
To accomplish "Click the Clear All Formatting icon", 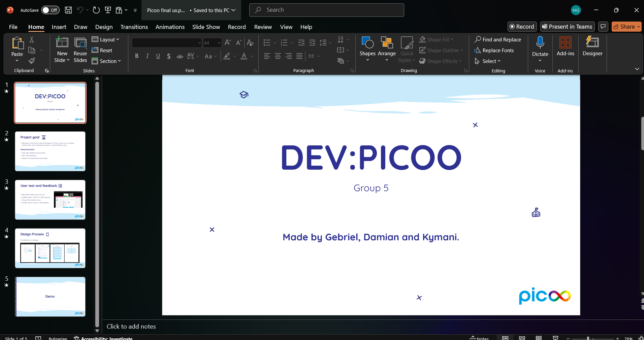I will tap(250, 43).
